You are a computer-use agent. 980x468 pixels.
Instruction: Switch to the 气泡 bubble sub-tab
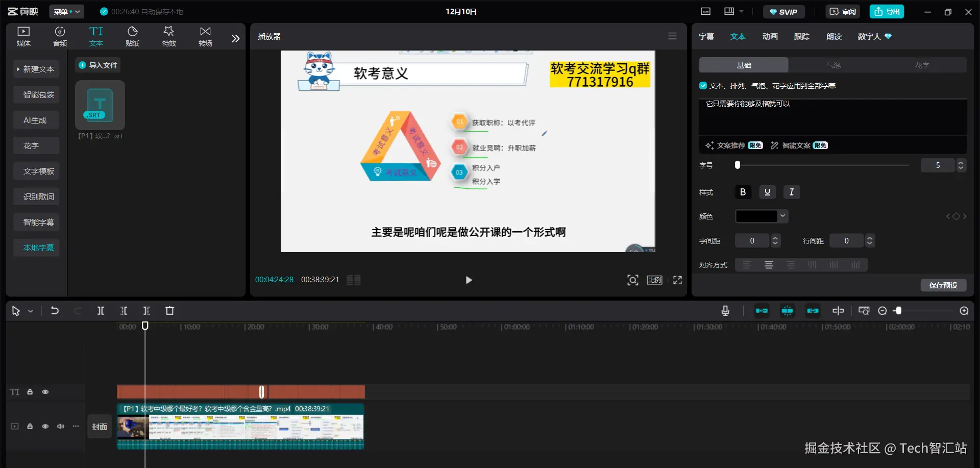tap(833, 65)
